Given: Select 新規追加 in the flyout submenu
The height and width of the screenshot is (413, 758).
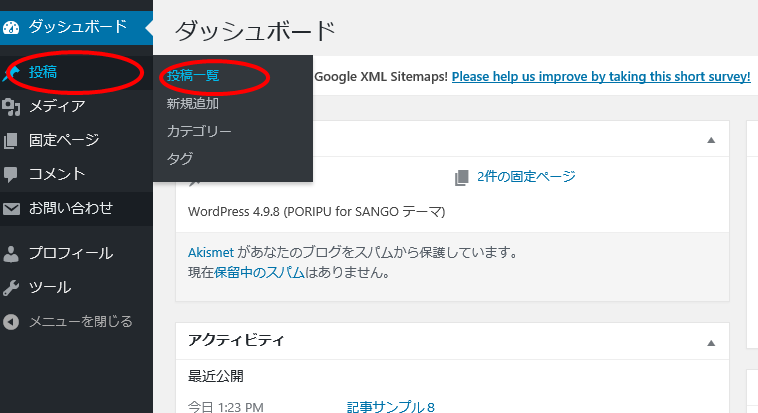Looking at the screenshot, I should tap(193, 103).
